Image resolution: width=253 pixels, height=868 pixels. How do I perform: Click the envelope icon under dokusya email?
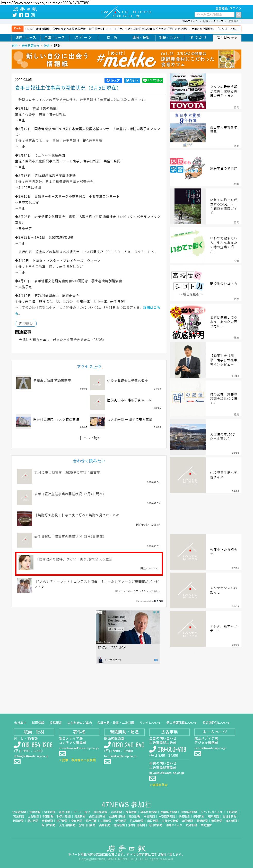coord(17,762)
